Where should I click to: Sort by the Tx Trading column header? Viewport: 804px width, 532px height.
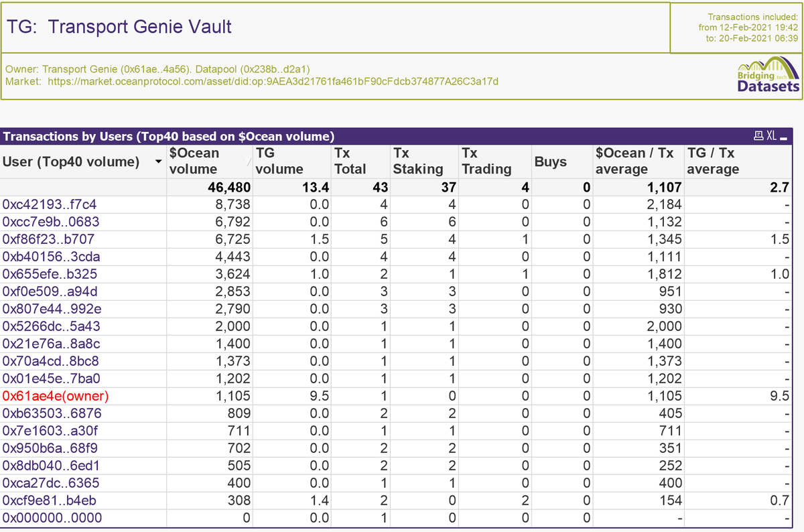click(x=494, y=161)
